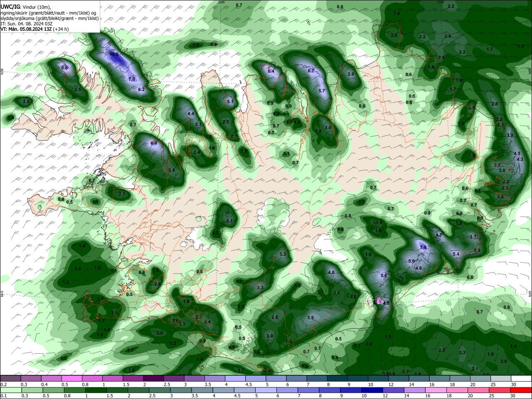Click the darkest purple 2 mm snow scale swatch
This screenshot has height=399, width=532.
153,378
